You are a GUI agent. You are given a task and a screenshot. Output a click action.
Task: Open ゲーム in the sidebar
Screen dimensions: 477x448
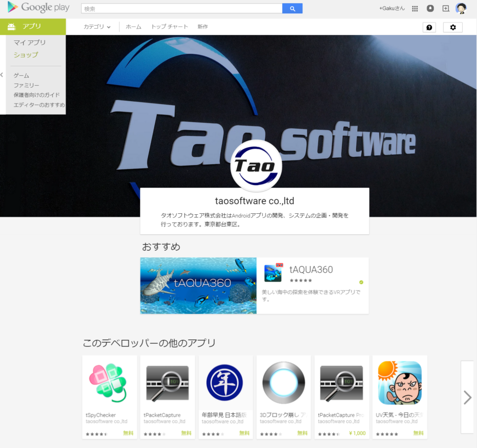click(x=22, y=75)
